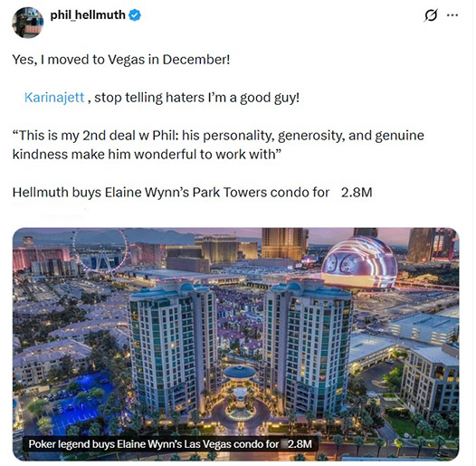Viewport: 476px width, 466px height.
Task: Click the 'Yes, I moved to Vegas' text
Action: click(121, 60)
